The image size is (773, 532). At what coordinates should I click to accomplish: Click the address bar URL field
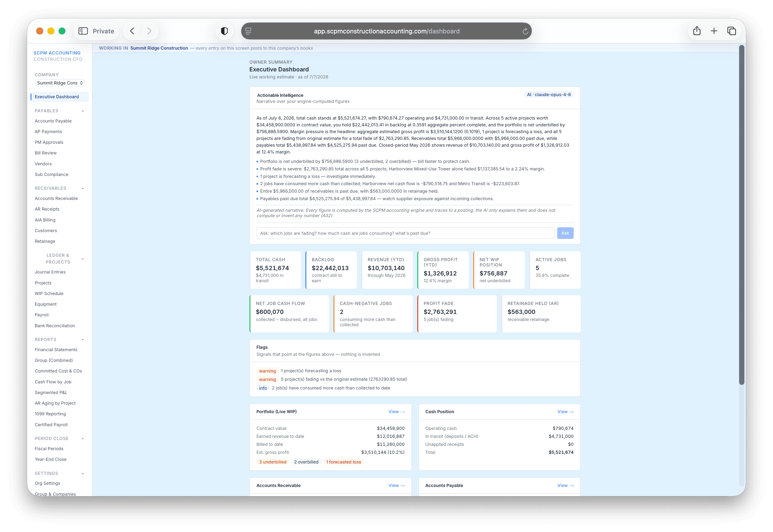pyautogui.click(x=386, y=31)
